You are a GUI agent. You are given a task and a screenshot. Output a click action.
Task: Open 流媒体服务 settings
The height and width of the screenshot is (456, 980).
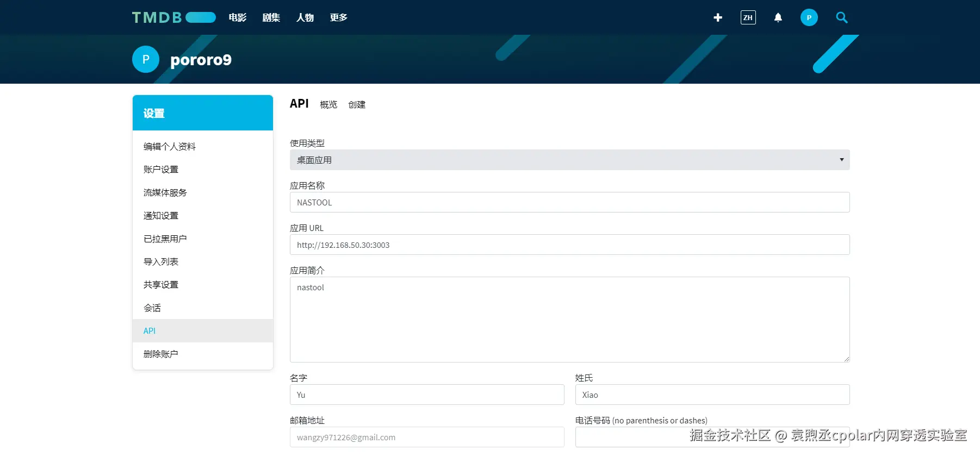pos(203,192)
